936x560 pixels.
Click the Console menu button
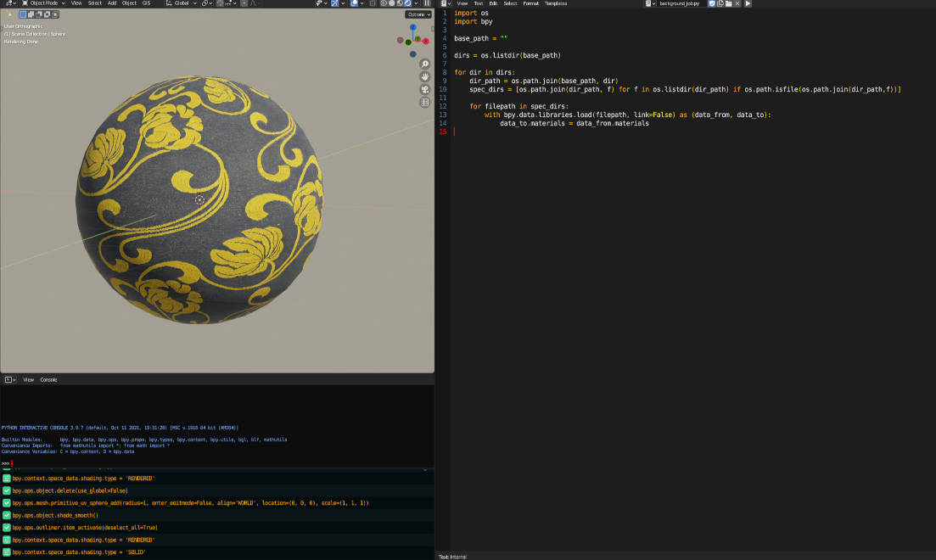tap(49, 379)
